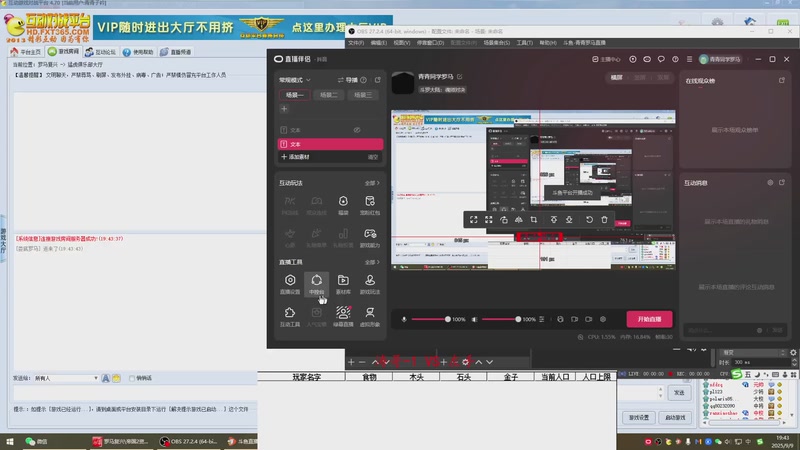800x450 pixels.
Task: Click fit-to-screen icon in the preview toolbar
Action: pyautogui.click(x=473, y=219)
